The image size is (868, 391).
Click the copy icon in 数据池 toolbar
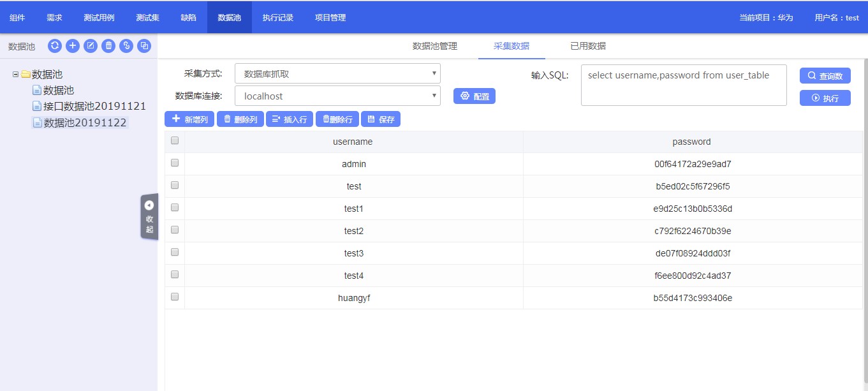145,46
